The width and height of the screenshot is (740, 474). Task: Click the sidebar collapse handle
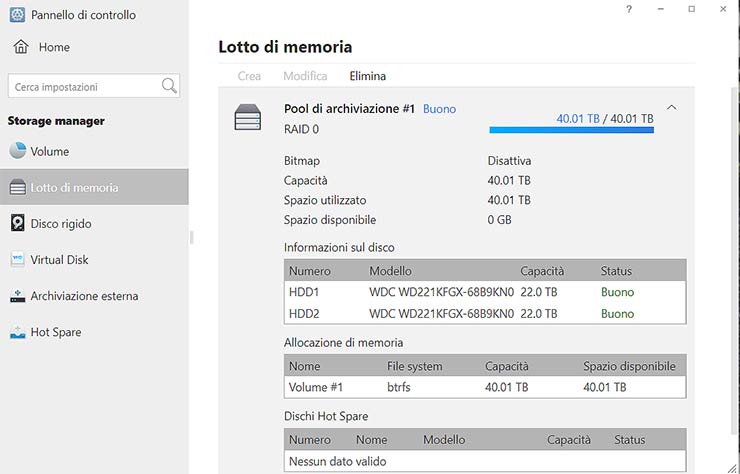[x=191, y=237]
